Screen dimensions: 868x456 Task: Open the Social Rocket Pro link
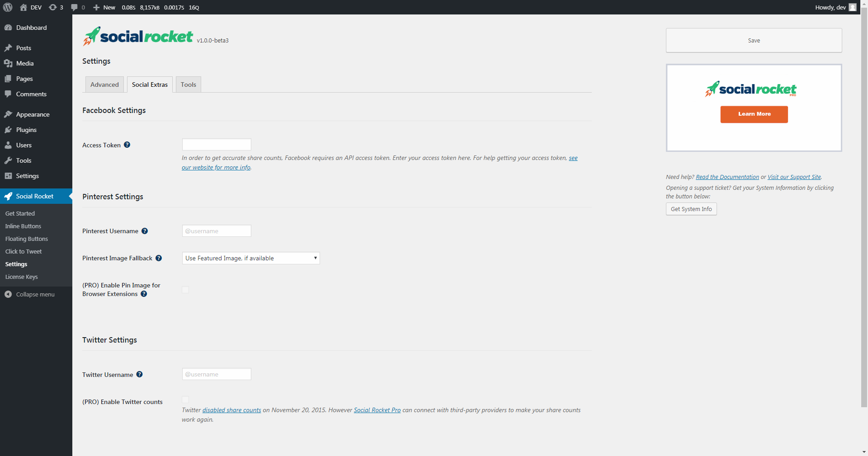tap(377, 410)
